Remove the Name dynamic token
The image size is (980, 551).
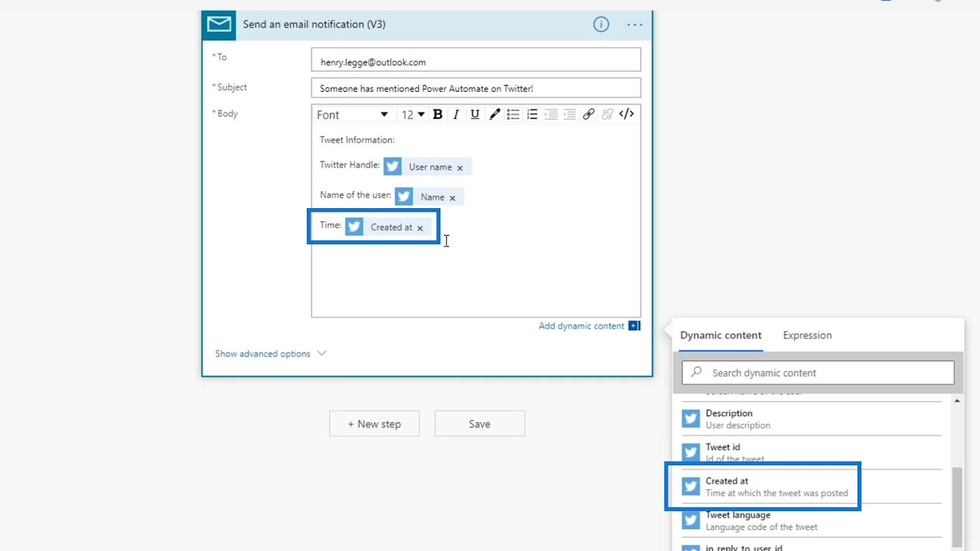(x=453, y=198)
